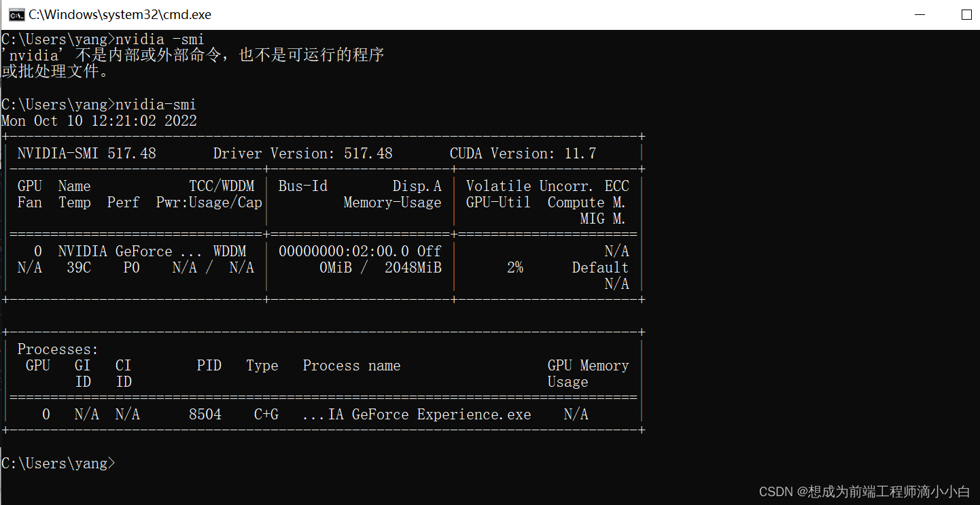980x505 pixels.
Task: Click the 'PID' column header
Action: 209,366
